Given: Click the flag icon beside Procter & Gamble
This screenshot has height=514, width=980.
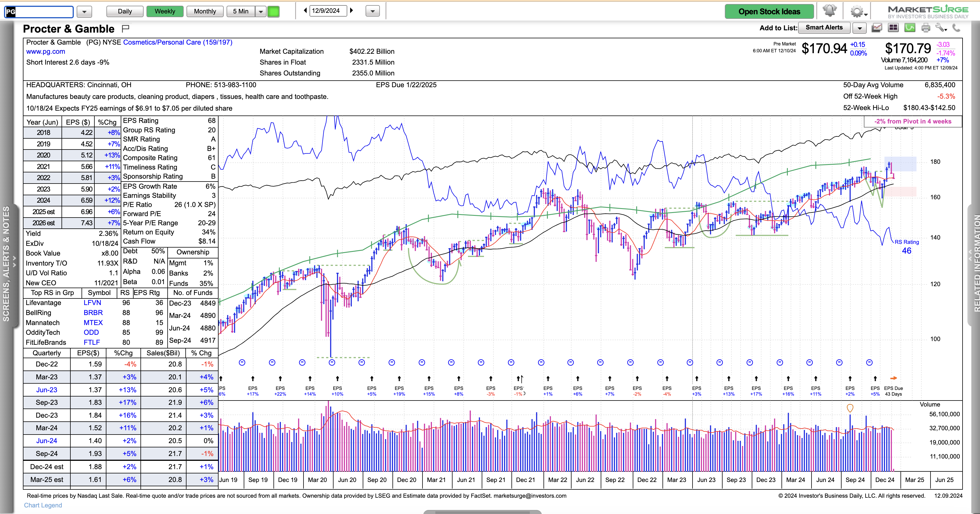Looking at the screenshot, I should point(126,29).
